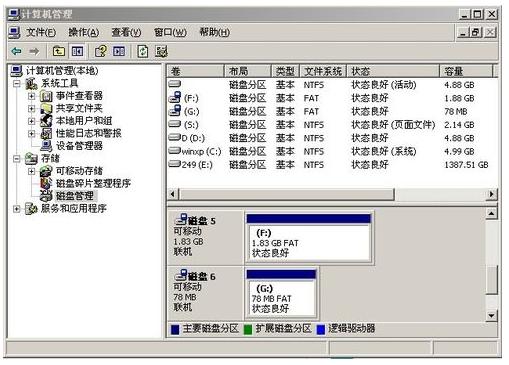Click the scroll right arrow of volume list

491,194
